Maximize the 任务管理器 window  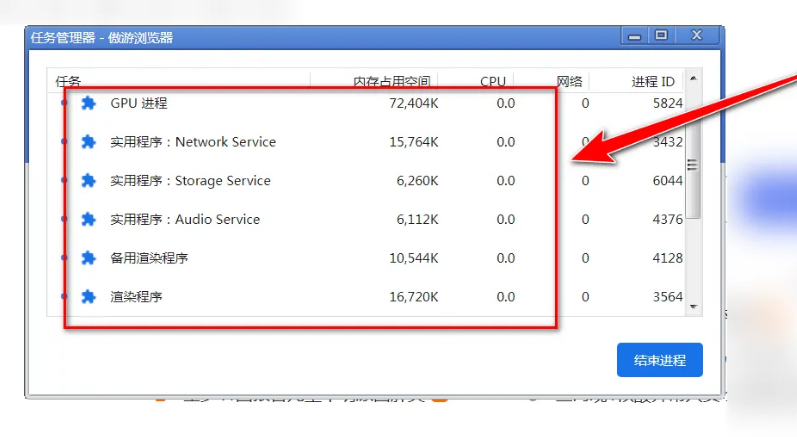coord(661,36)
